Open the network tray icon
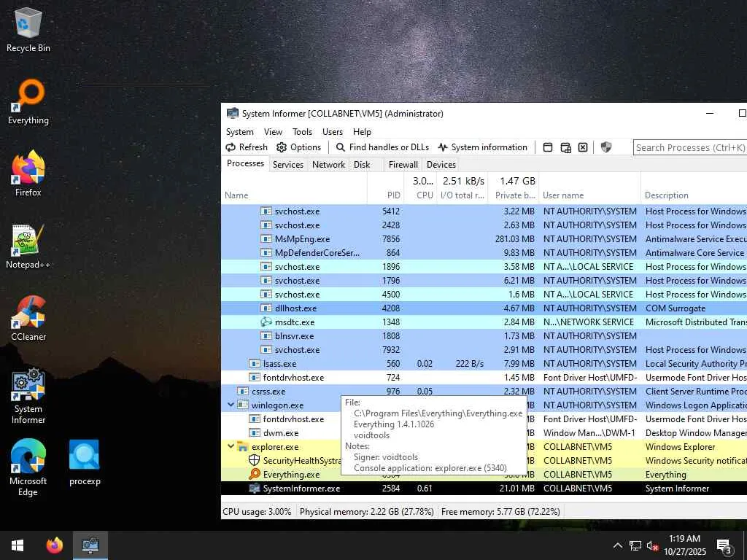 635,545
